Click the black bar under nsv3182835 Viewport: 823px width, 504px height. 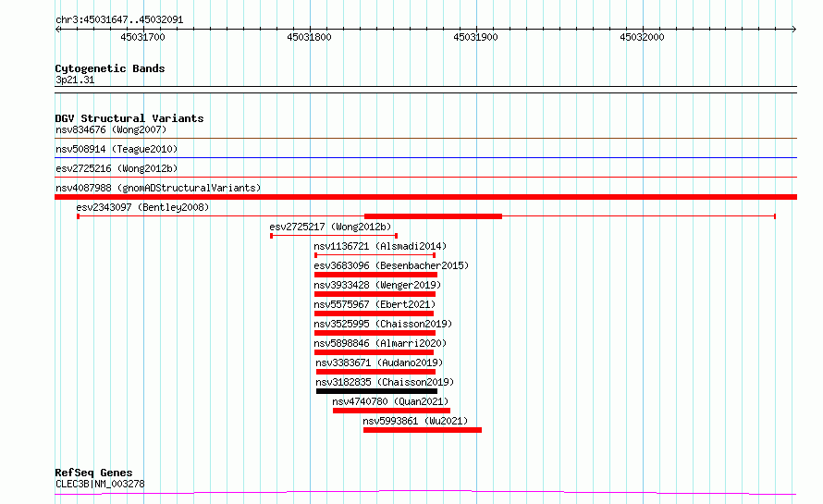(x=376, y=391)
